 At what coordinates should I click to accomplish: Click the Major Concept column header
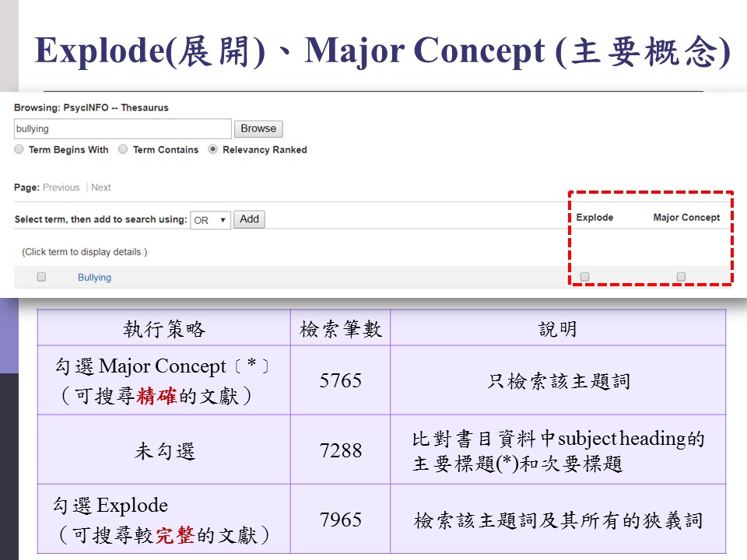pyautogui.click(x=686, y=217)
